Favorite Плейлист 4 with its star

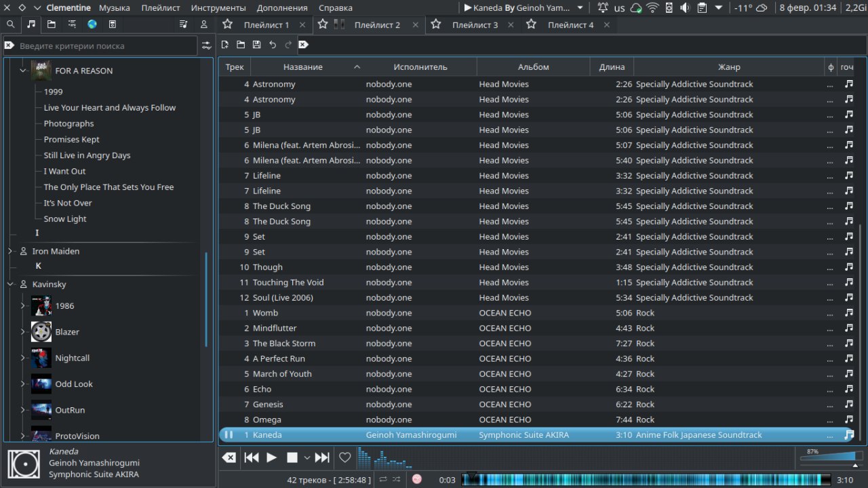coord(532,24)
